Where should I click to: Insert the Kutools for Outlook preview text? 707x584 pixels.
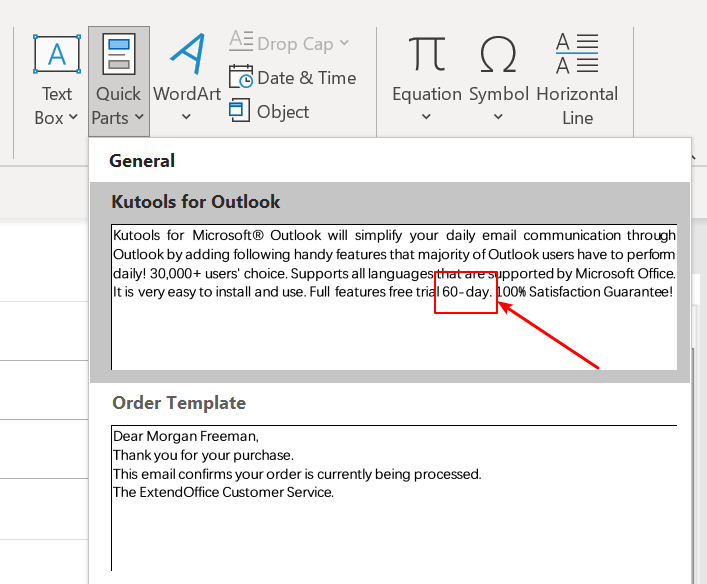coord(394,263)
